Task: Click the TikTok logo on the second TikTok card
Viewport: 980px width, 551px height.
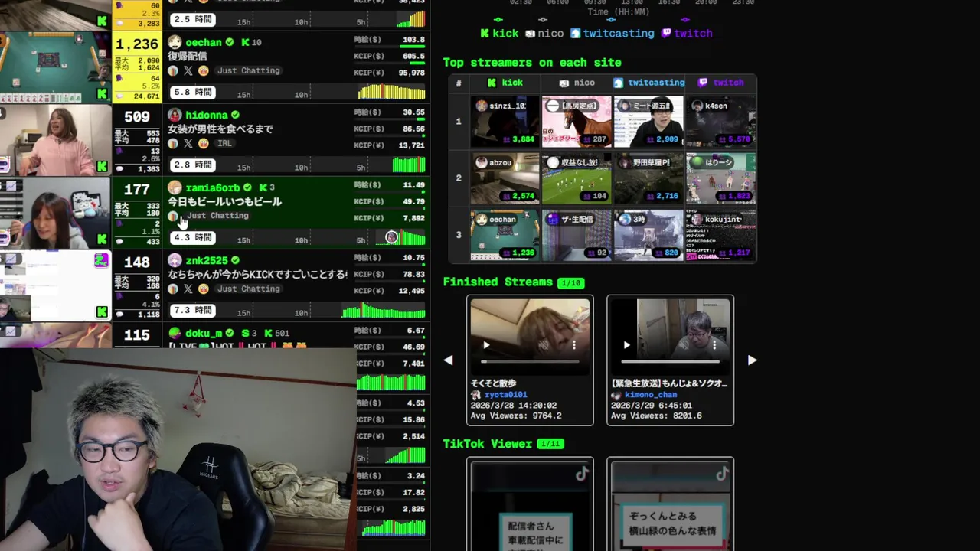Action: coord(722,474)
